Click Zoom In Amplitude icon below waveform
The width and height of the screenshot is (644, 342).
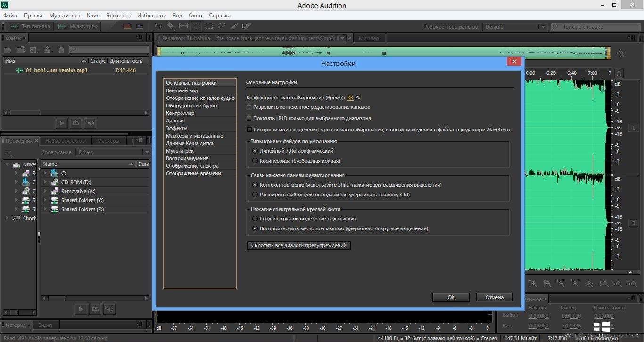tap(533, 284)
